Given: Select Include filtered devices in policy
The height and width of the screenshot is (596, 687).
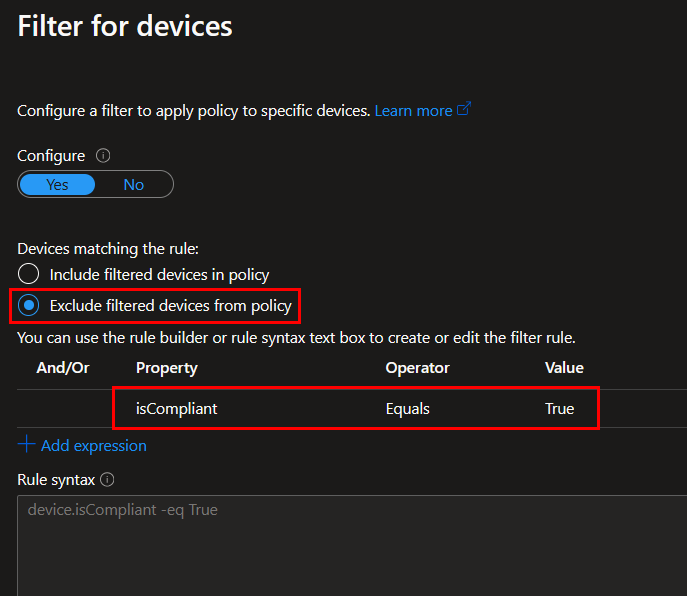Looking at the screenshot, I should pos(29,274).
